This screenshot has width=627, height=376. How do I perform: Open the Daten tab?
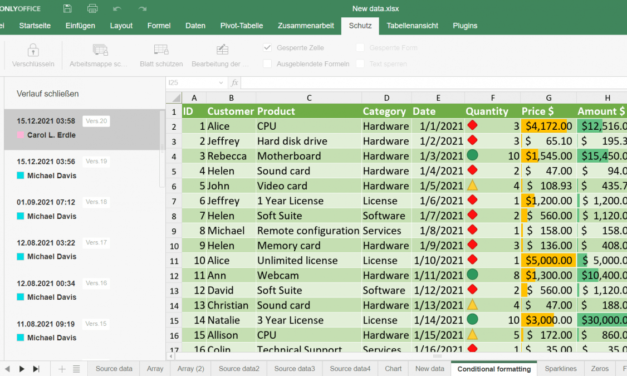(195, 26)
